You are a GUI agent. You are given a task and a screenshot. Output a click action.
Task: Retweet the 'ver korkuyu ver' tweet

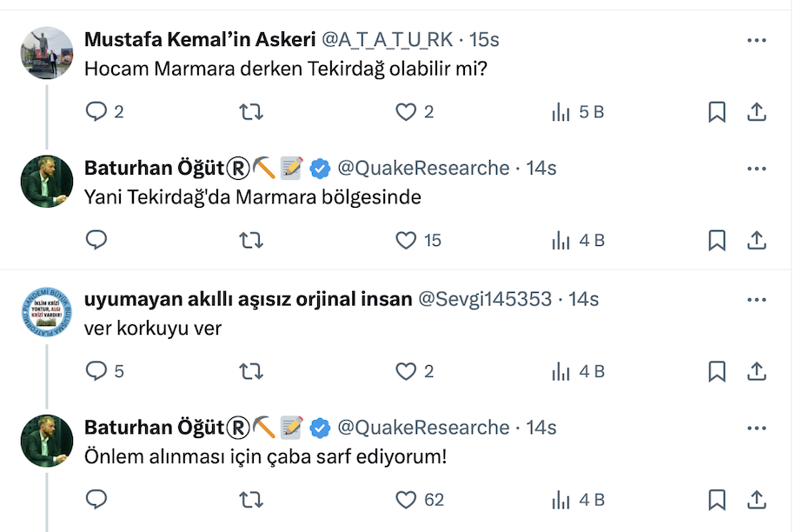coord(251,371)
